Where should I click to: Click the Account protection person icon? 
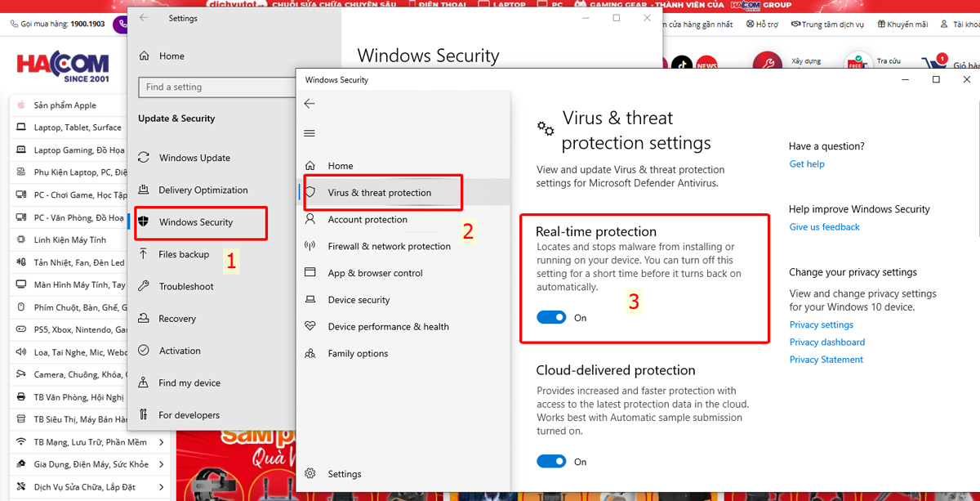310,219
